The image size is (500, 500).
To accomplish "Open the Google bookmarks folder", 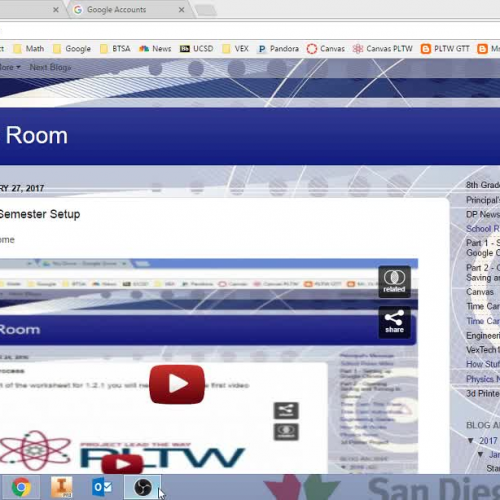I will click(72, 49).
